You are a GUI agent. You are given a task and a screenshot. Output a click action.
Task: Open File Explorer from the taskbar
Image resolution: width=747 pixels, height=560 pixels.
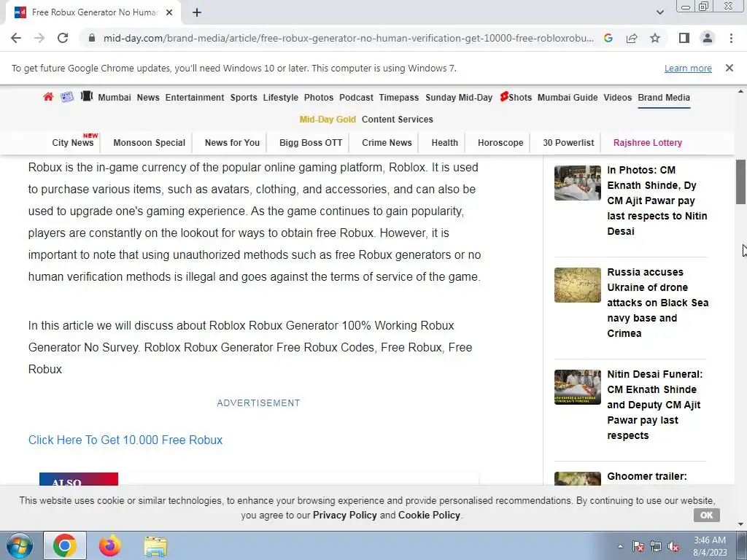[155, 545]
